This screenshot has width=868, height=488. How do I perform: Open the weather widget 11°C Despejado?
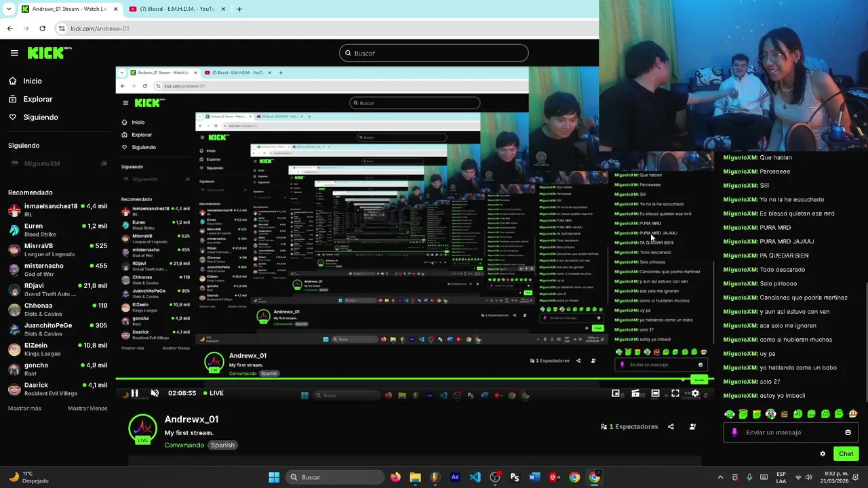click(x=30, y=477)
